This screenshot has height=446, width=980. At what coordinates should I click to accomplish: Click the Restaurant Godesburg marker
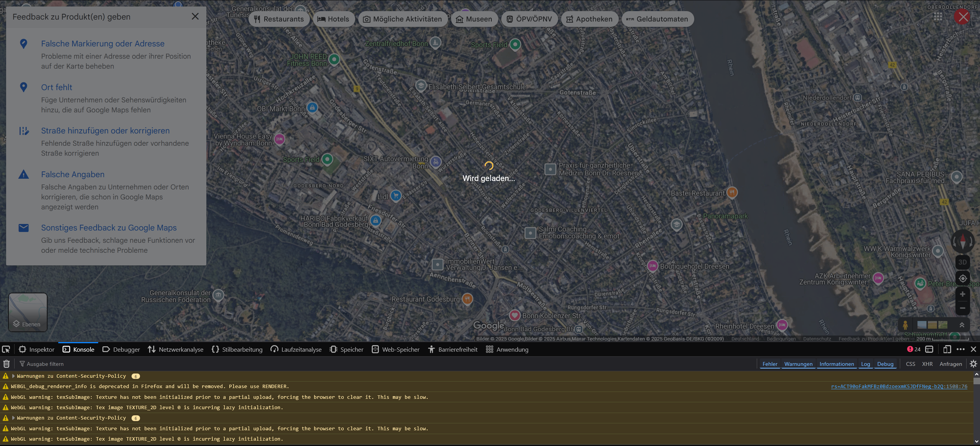[467, 298]
